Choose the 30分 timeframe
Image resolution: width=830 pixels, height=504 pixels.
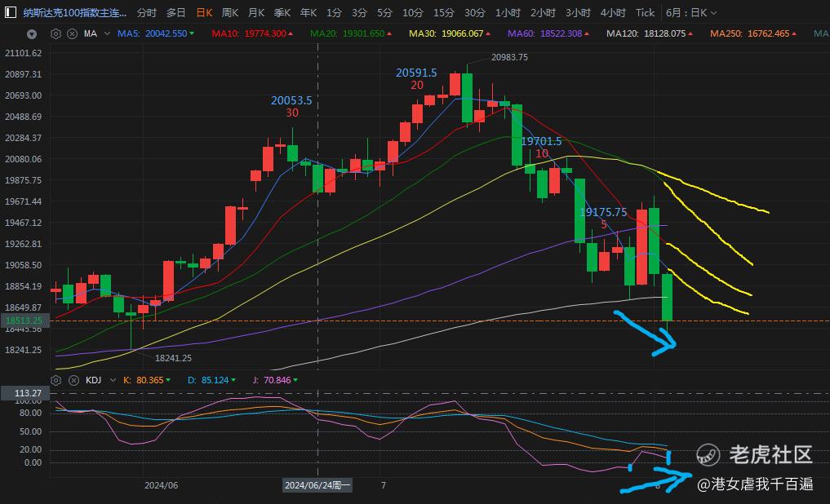tap(475, 13)
